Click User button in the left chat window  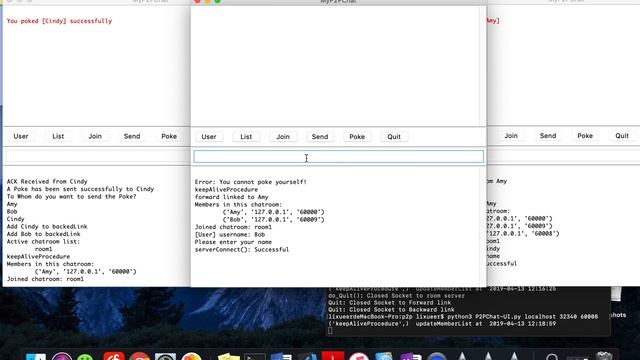pyautogui.click(x=21, y=136)
